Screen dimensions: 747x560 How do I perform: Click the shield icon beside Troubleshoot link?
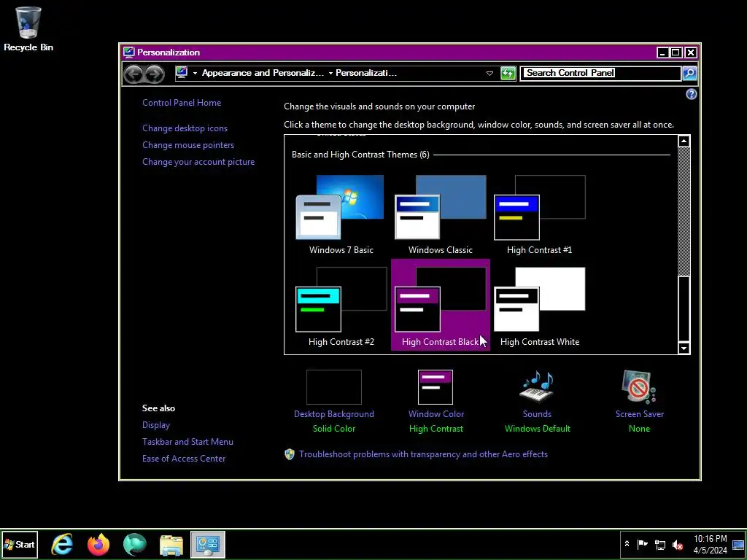point(289,454)
